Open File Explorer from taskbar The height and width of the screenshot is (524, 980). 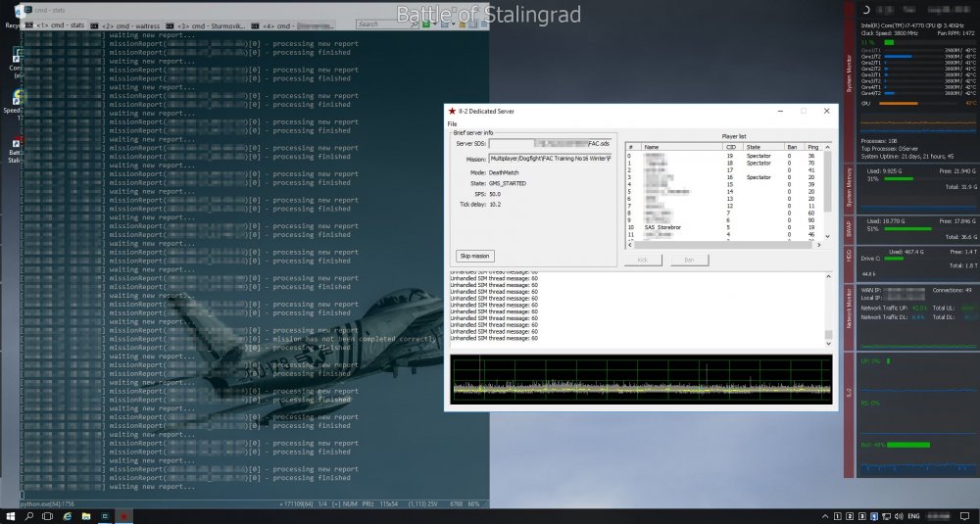click(x=86, y=516)
